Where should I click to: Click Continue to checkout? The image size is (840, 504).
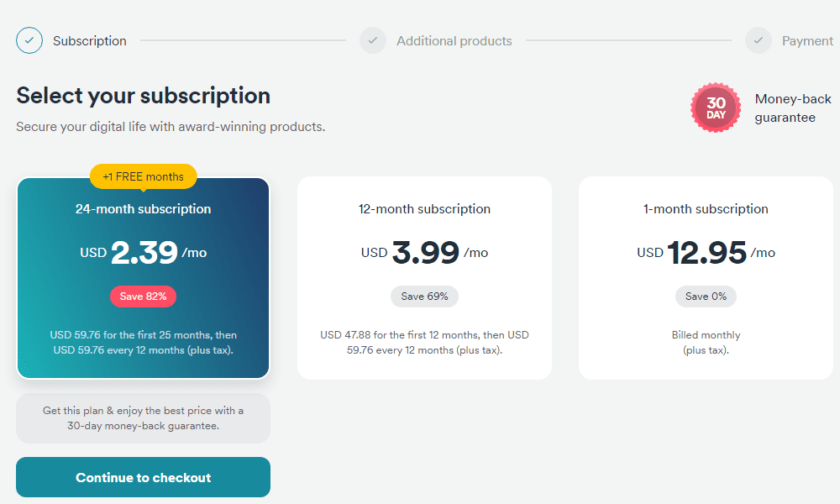point(143,476)
